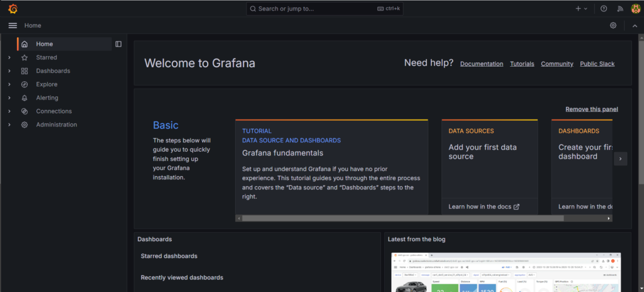Screen dimensions: 644x292
Task: Open the Tutorials link
Action: pyautogui.click(x=522, y=64)
